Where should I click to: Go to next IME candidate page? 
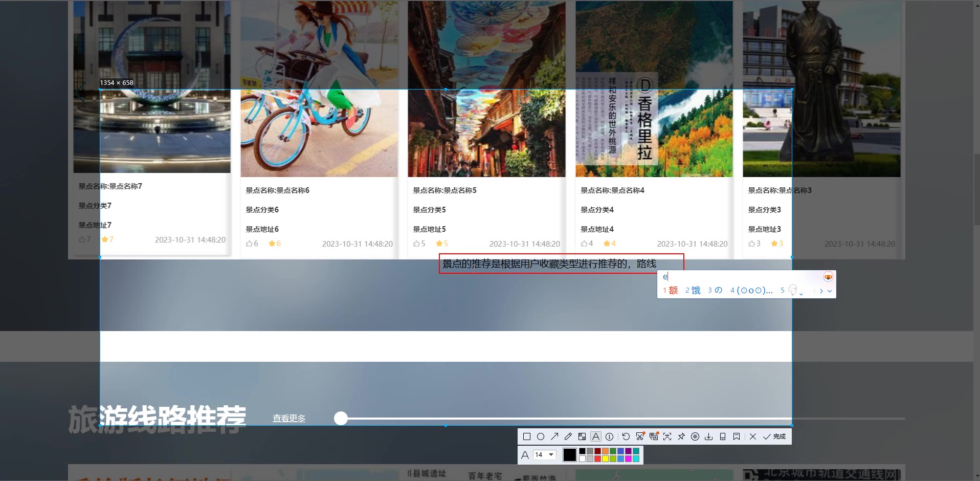tap(821, 291)
